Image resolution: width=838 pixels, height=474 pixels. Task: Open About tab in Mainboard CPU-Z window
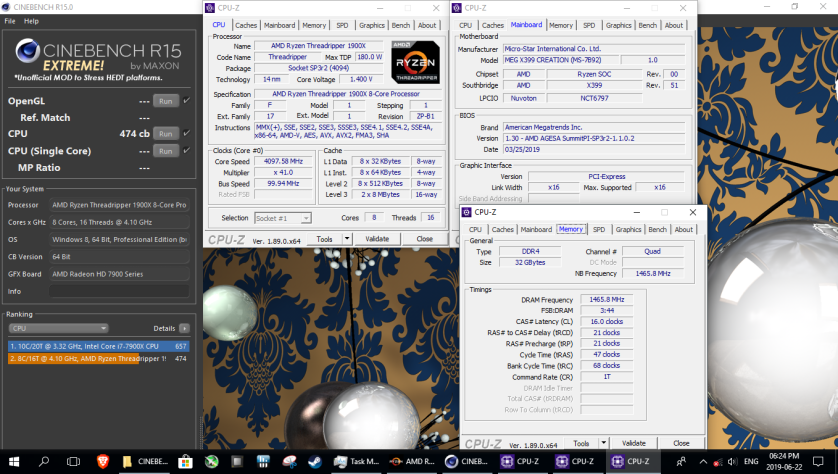coord(673,25)
